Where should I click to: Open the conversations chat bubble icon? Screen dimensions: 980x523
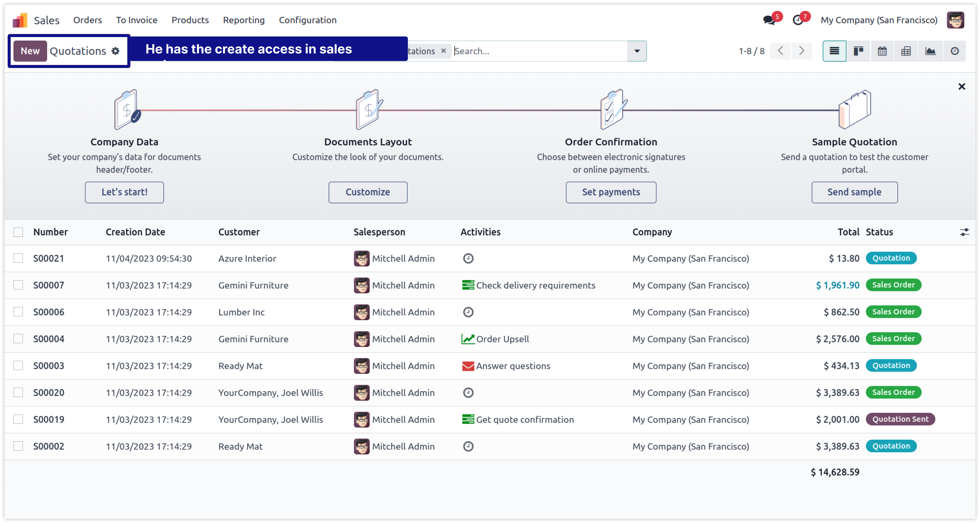tap(769, 20)
